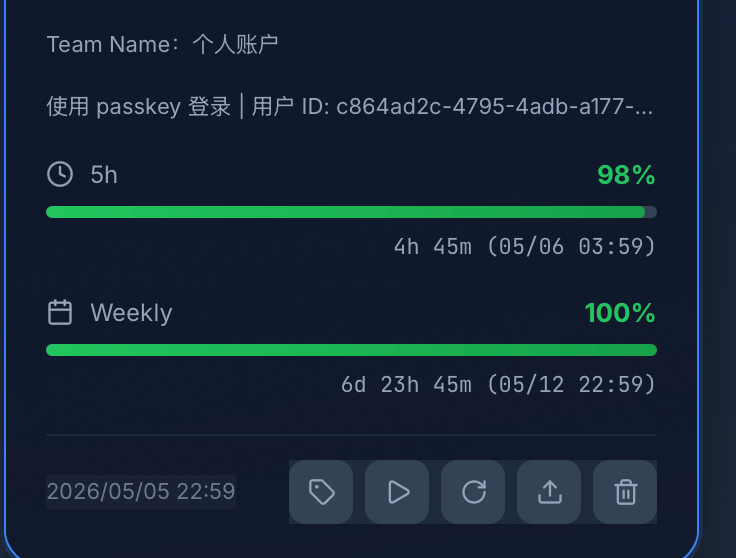Image resolution: width=736 pixels, height=558 pixels.
Task: Click the unfilled end of 5h bar
Action: pyautogui.click(x=651, y=212)
